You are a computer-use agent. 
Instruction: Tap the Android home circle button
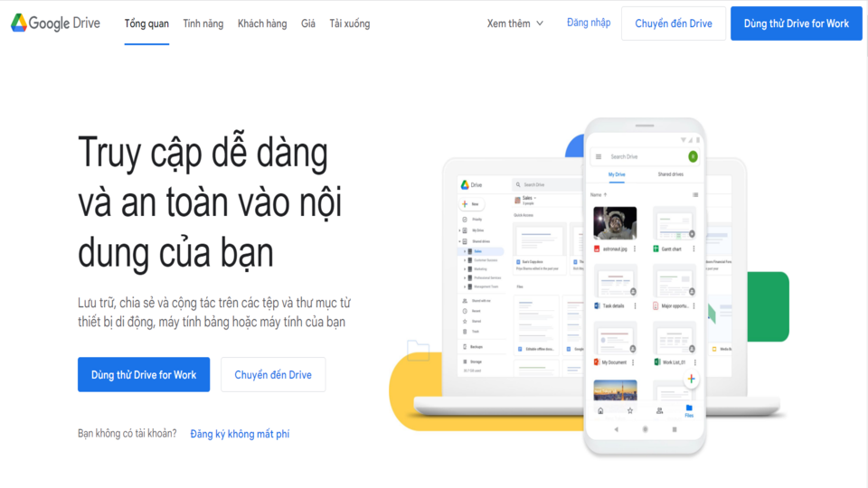click(645, 429)
